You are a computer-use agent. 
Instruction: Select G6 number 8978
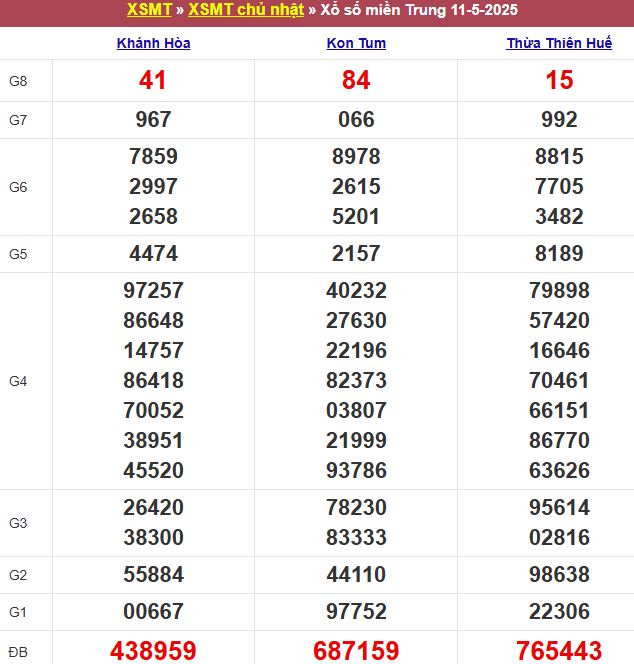click(x=356, y=156)
